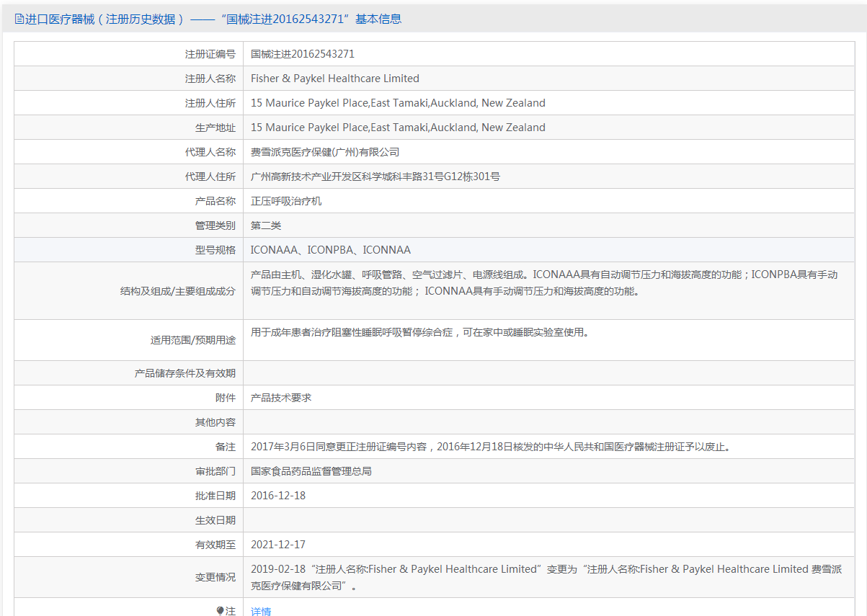Screen dimensions: 867x616
Task: Select the 第二类 management category value
Action: 266,226
